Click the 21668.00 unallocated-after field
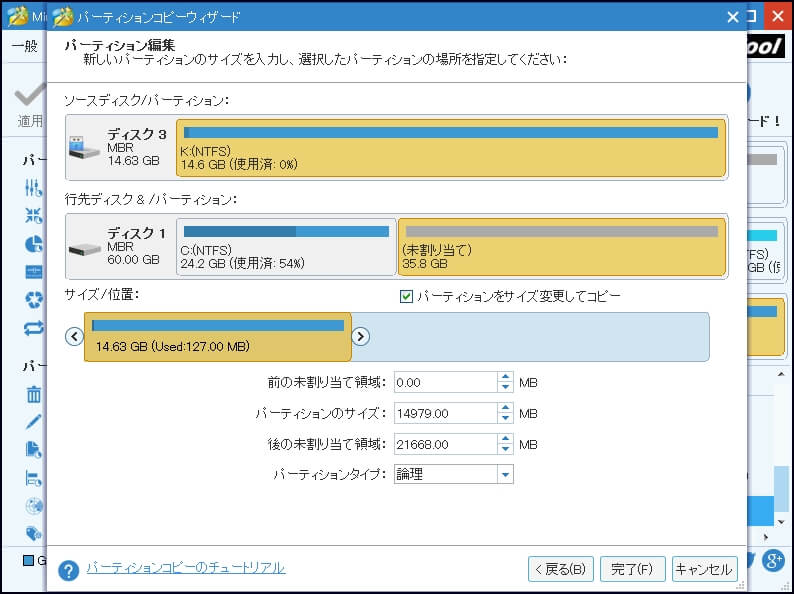The width and height of the screenshot is (794, 594). pos(446,444)
